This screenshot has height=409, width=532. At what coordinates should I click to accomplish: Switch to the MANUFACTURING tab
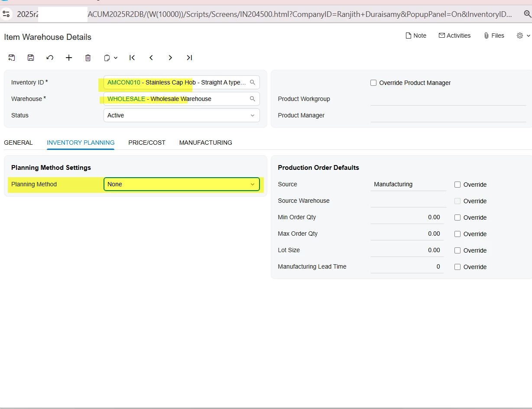pos(206,143)
